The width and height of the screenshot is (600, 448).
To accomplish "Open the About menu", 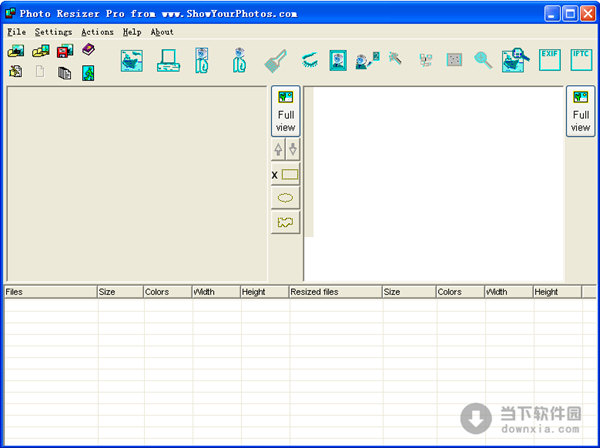I will [162, 32].
